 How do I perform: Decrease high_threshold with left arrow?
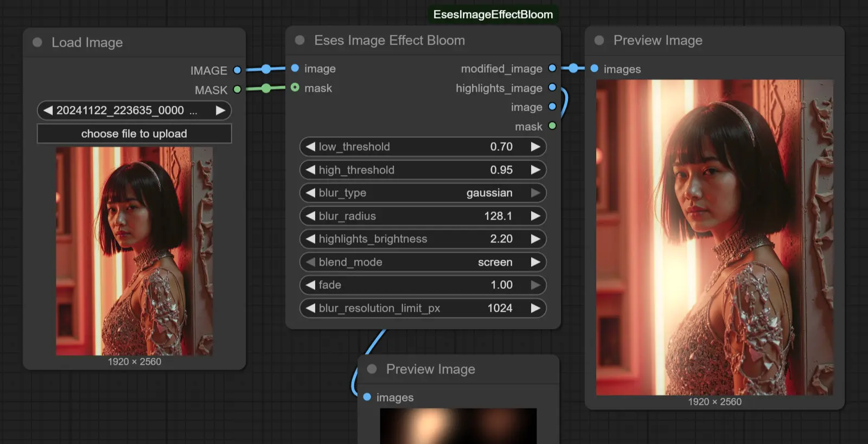tap(310, 170)
